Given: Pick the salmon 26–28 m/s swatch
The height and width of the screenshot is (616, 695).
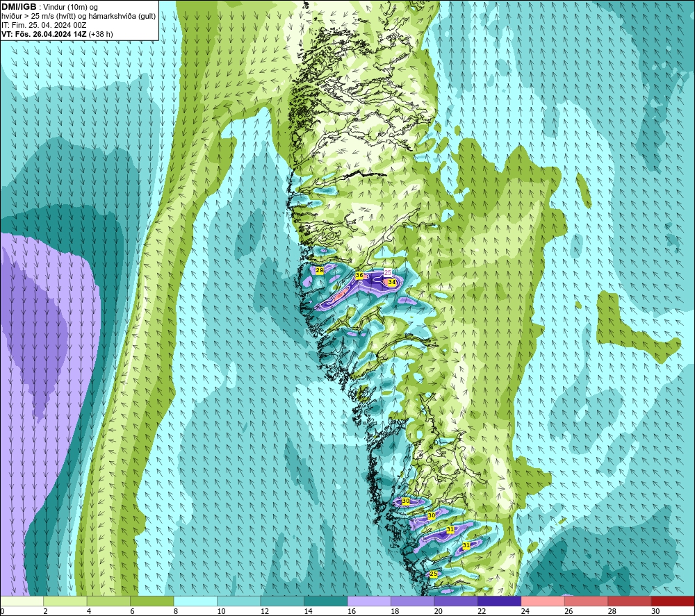Looking at the screenshot, I should [587, 601].
